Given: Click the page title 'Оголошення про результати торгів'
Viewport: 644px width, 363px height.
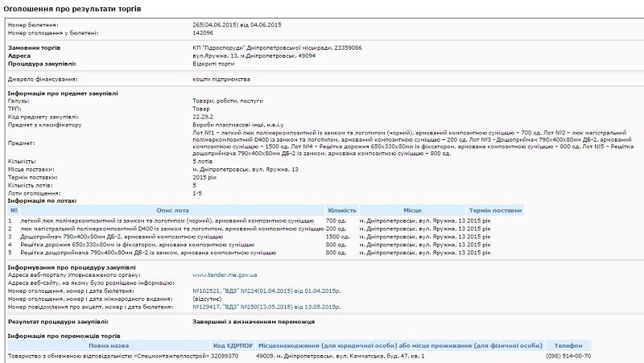Looking at the screenshot, I should (x=68, y=8).
